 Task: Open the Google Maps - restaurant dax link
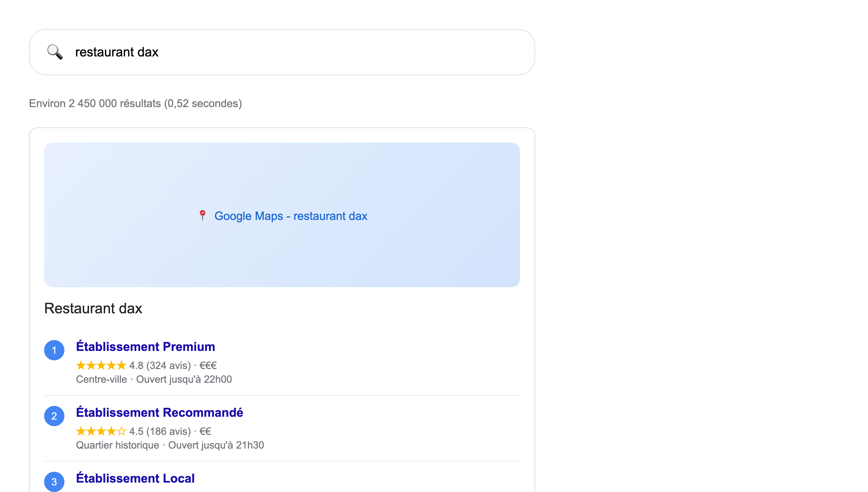(x=291, y=216)
